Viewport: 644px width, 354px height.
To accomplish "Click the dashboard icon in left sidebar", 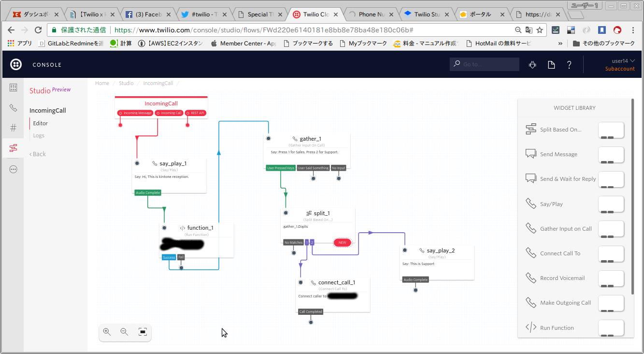I will tap(13, 88).
